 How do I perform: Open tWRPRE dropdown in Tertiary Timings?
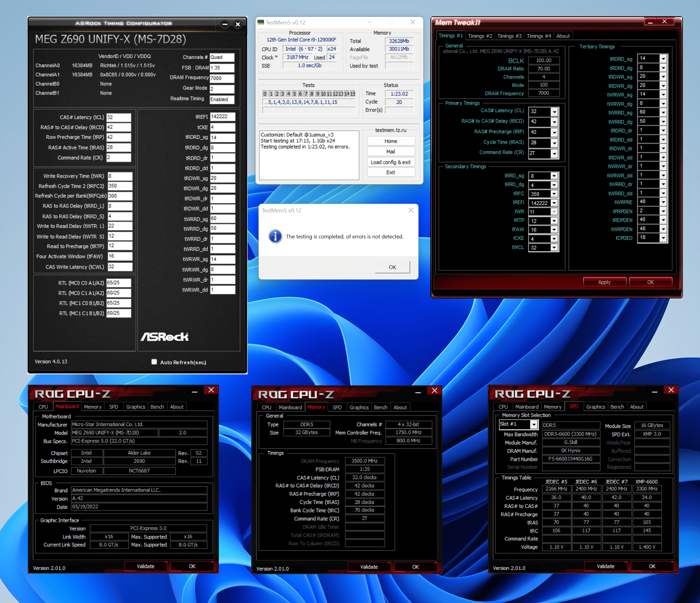coord(664,202)
